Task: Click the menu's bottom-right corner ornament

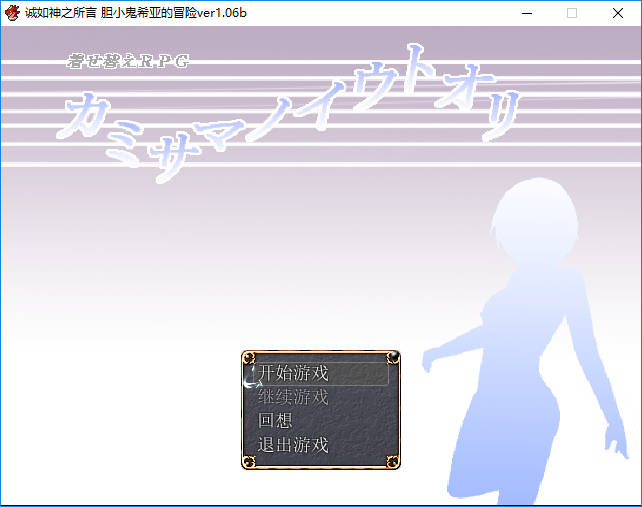Action: pyautogui.click(x=392, y=461)
